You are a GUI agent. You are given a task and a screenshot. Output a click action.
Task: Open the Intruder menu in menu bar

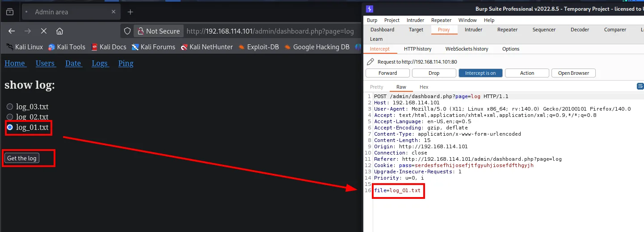click(415, 20)
